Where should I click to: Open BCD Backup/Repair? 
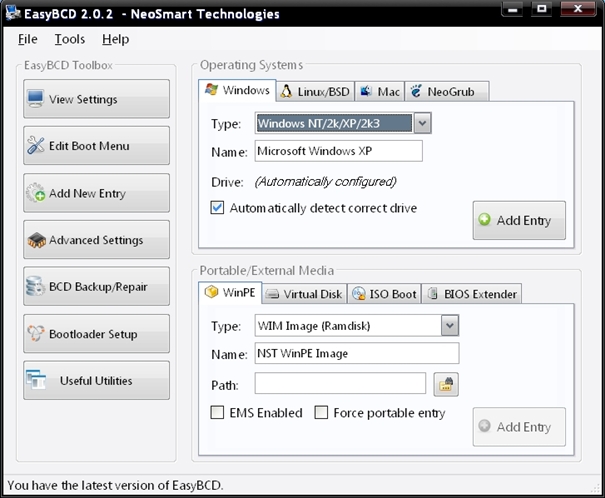[96, 286]
